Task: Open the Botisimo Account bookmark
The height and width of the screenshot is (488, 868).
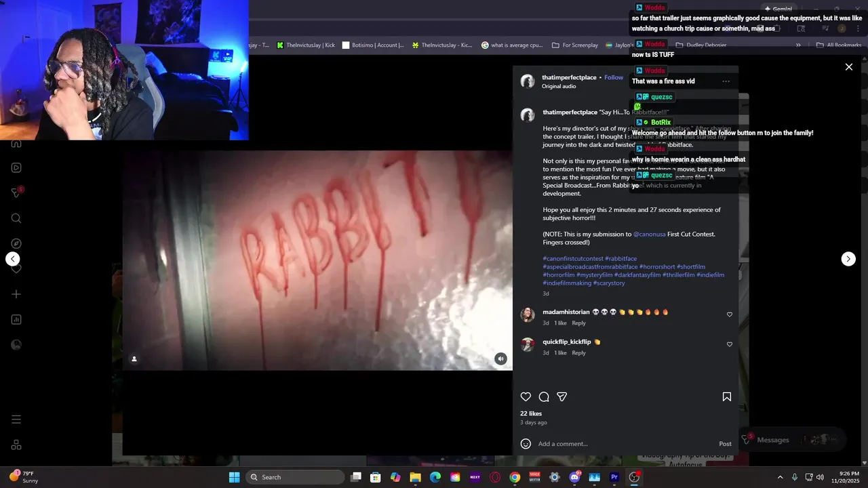Action: pos(373,45)
